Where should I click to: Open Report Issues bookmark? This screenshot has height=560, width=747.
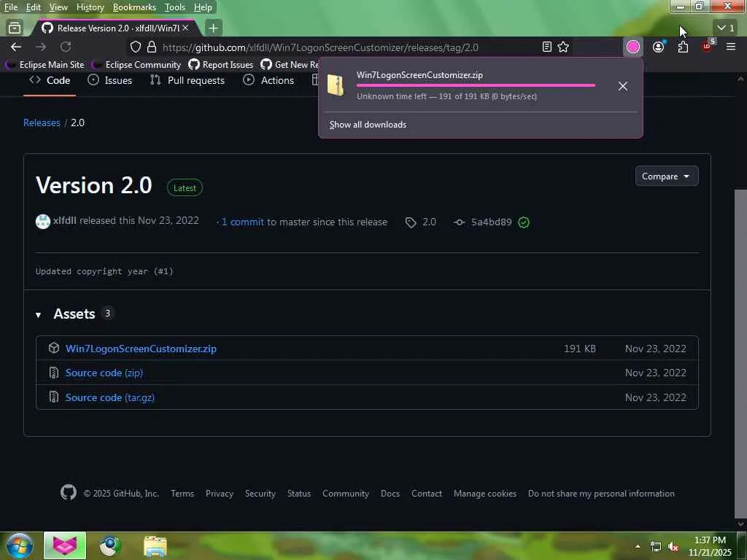click(x=221, y=65)
